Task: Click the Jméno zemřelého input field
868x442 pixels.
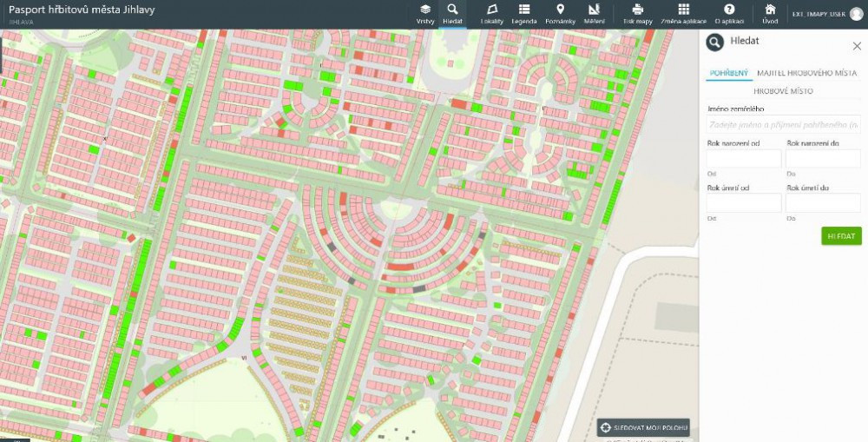Action: coord(783,126)
